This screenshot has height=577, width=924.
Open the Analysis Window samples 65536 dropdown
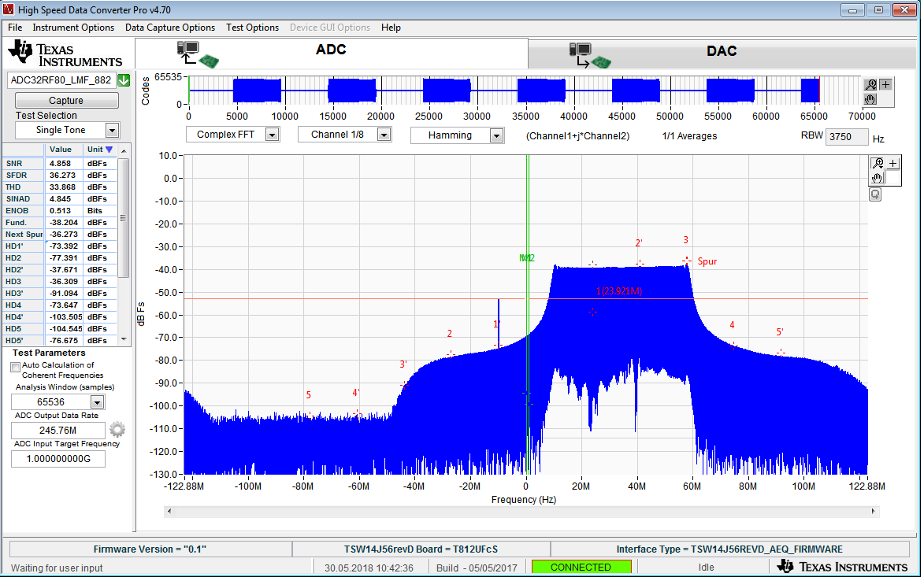tap(97, 402)
